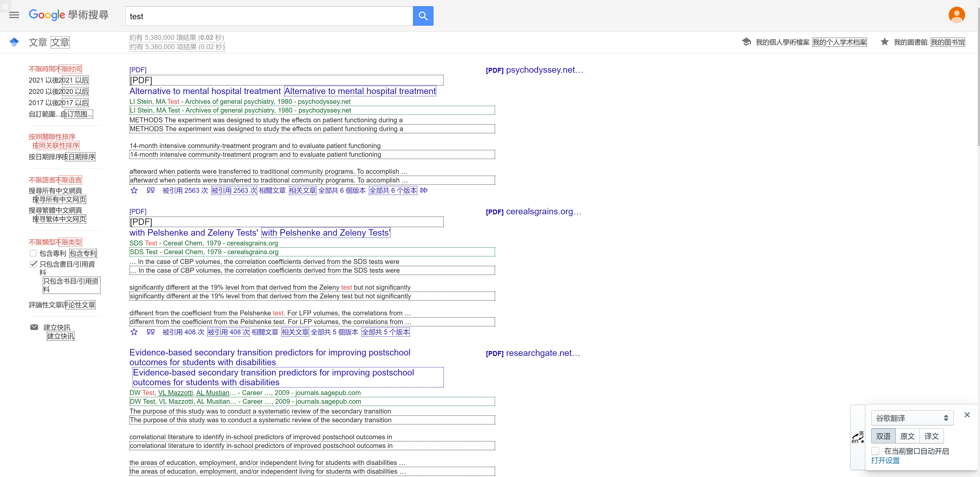Enable the include patents checkbox

(33, 253)
